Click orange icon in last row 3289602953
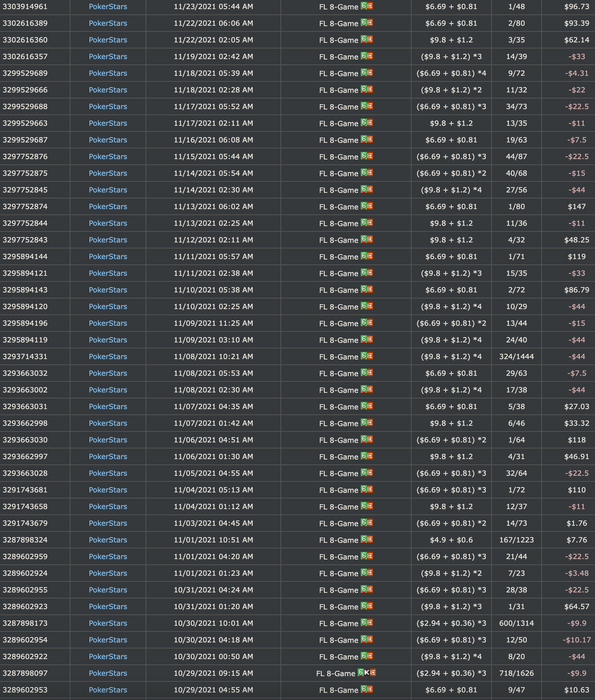Viewport: 595px width, 700px height. tap(370, 689)
